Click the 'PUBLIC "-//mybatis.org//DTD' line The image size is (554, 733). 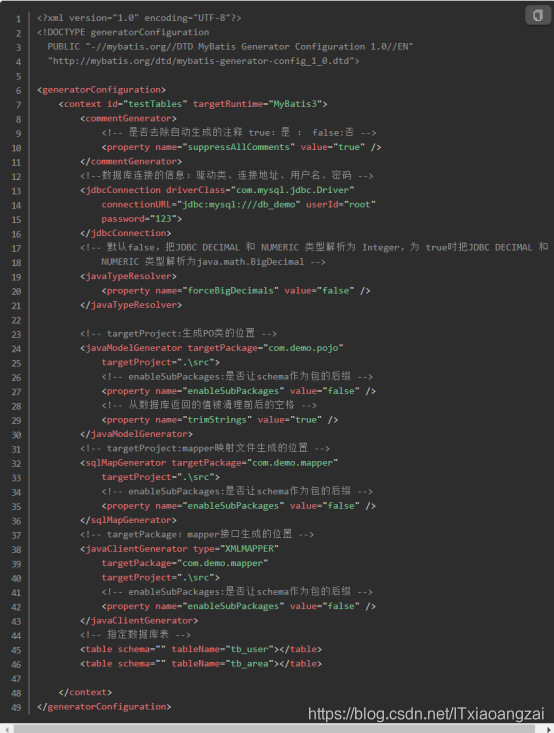pos(230,47)
